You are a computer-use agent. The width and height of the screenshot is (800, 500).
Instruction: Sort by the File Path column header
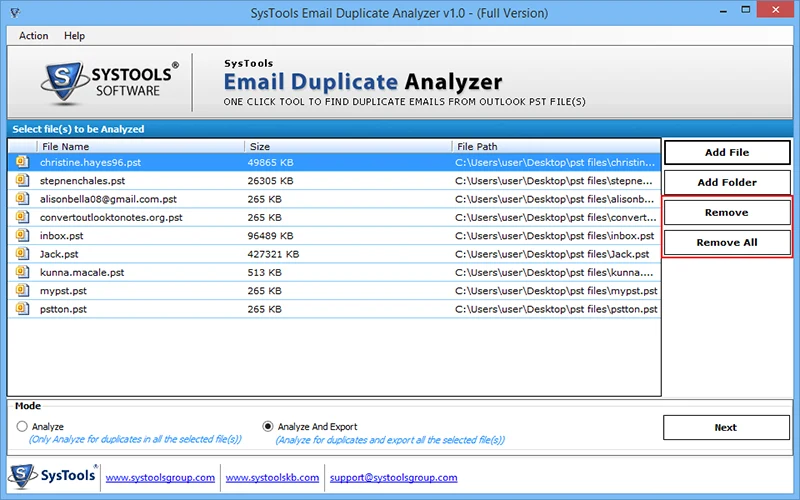(556, 146)
